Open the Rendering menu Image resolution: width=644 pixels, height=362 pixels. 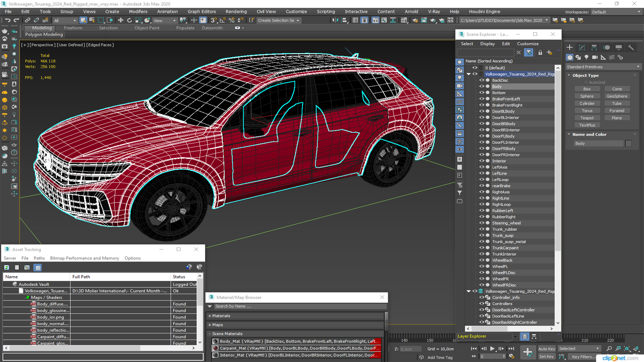tap(236, 11)
